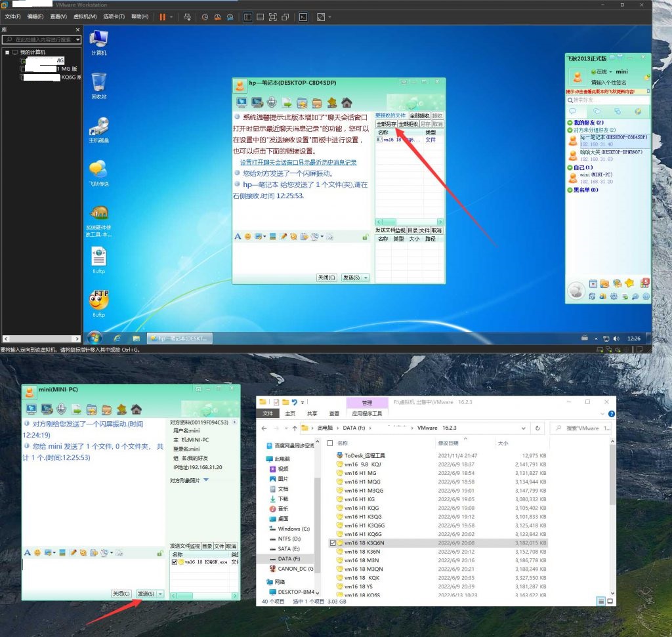Open dropdown arrow next to 发送(S) button
The image size is (672, 637).
[x=161, y=594]
